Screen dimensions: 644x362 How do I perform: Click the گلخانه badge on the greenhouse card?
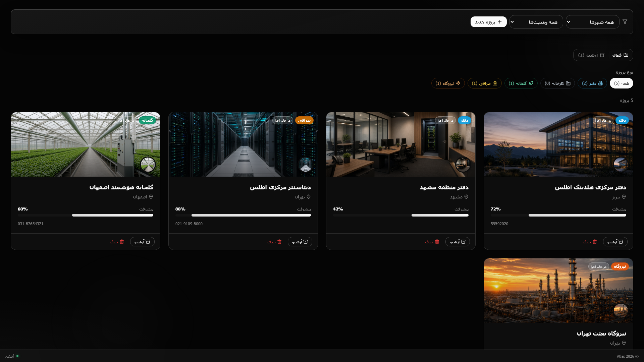pyautogui.click(x=147, y=120)
